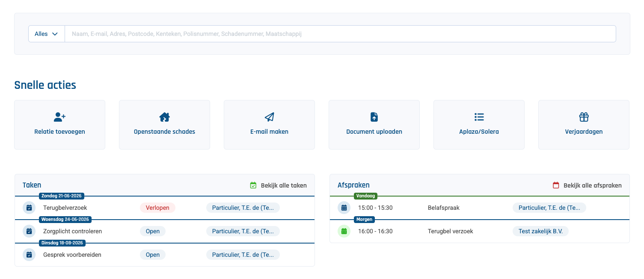Click the Bekijk alle afspraken link

[593, 185]
